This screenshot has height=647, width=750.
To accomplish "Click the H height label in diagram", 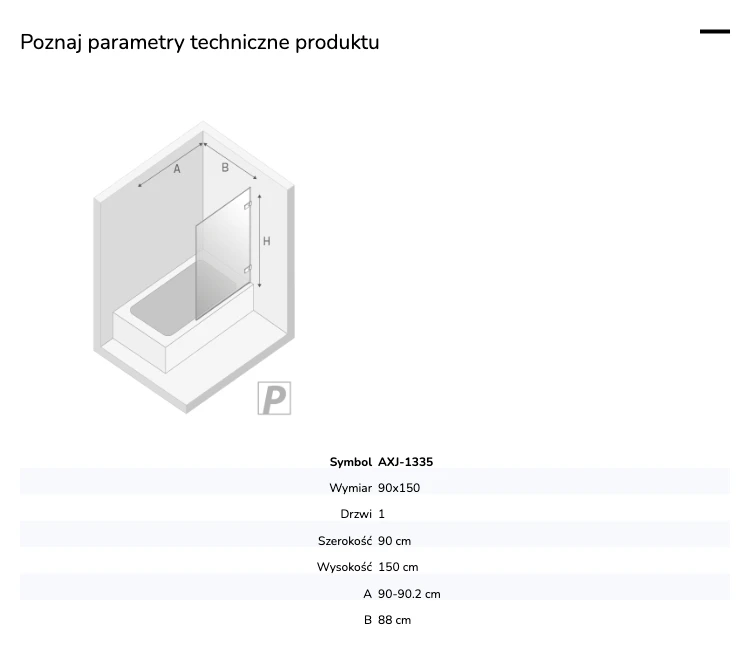I will point(267,241).
